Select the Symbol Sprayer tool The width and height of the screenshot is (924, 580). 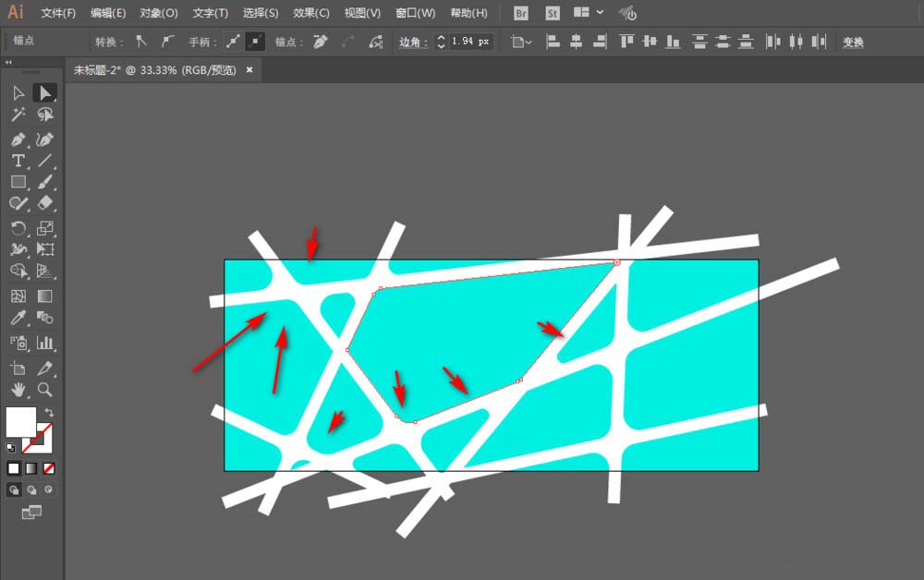(x=18, y=343)
